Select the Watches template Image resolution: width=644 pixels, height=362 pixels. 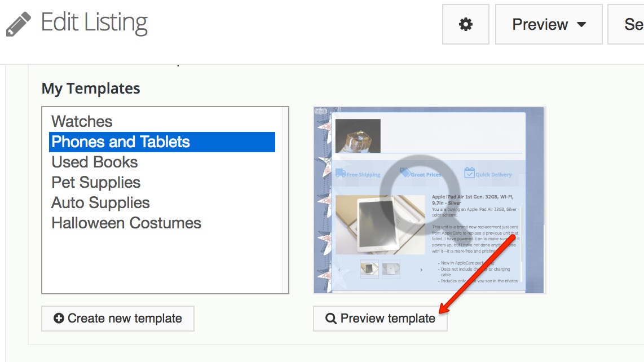(x=82, y=122)
